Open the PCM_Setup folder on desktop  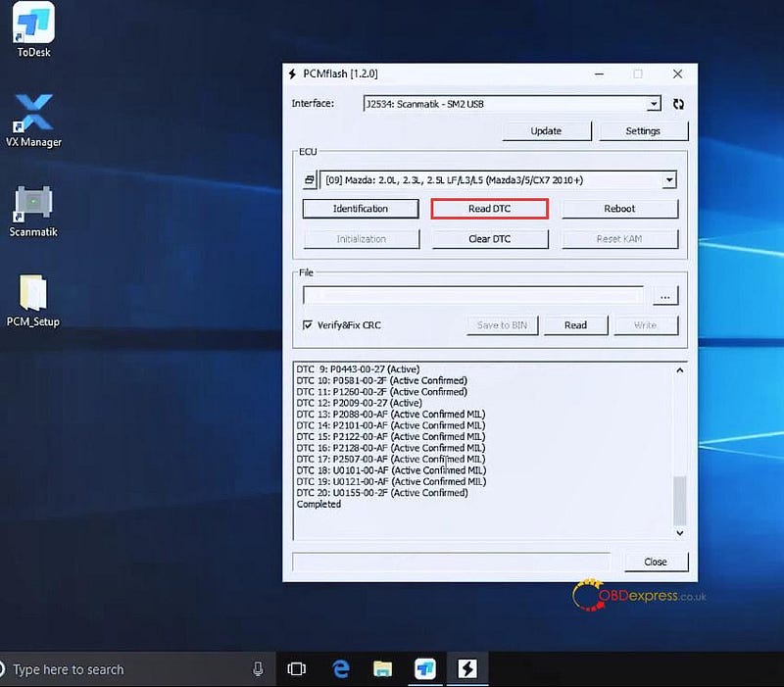coord(33,300)
